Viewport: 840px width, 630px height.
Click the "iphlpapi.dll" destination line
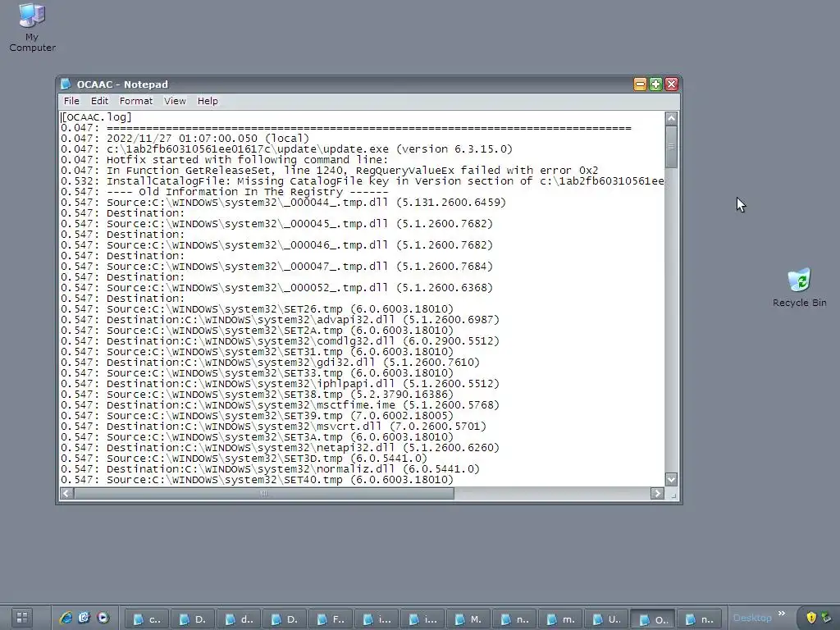pyautogui.click(x=280, y=384)
